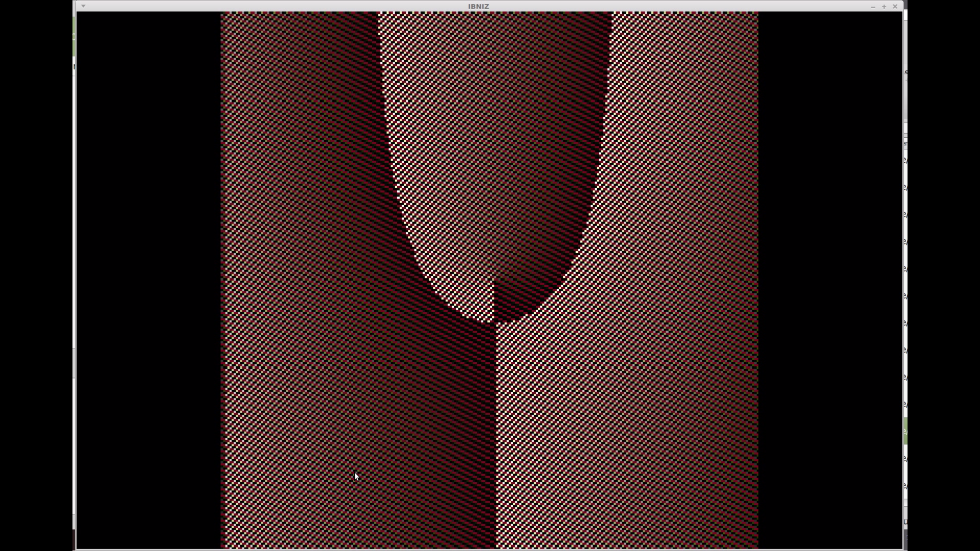Click the black margin right of the canvas
980x551 pixels.
point(829,275)
